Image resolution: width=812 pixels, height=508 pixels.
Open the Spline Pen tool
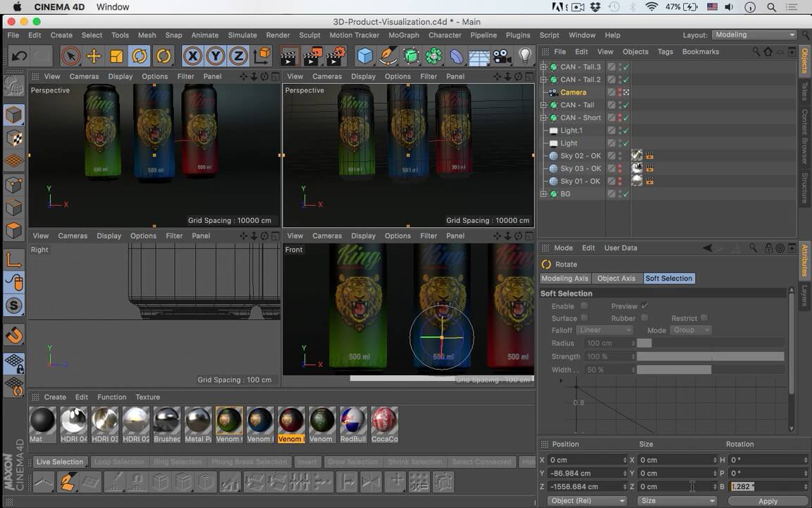click(x=388, y=56)
